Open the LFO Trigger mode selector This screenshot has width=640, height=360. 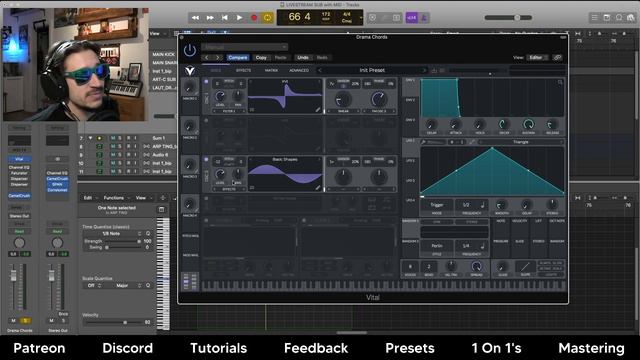coord(437,205)
